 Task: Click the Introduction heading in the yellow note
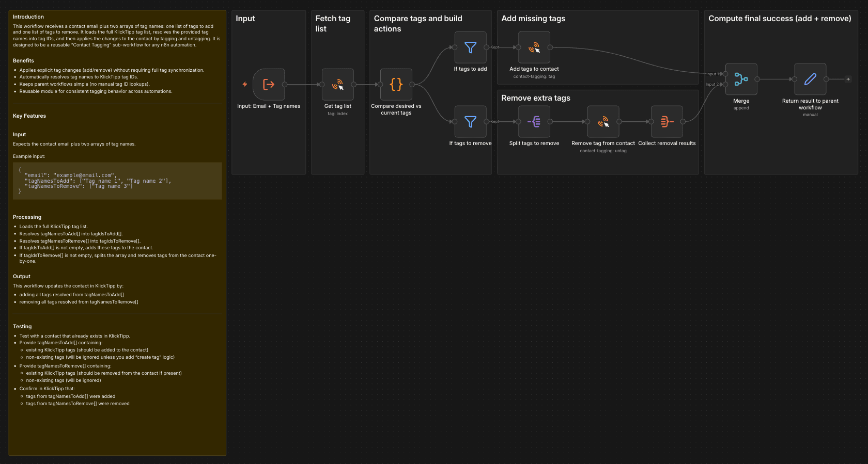coord(28,17)
